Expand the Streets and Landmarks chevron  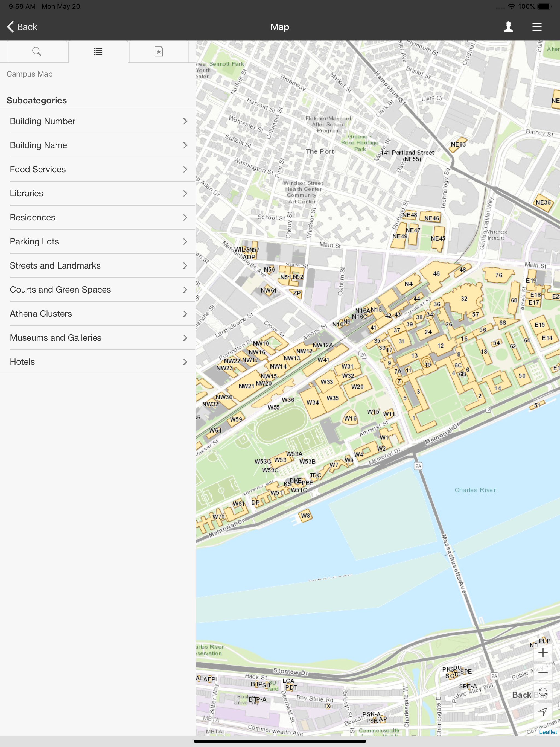(x=185, y=265)
